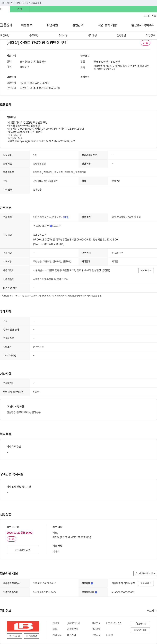Jump to the 근무조건 section tab
The width and height of the screenshot is (157, 644).
[x=34, y=36]
